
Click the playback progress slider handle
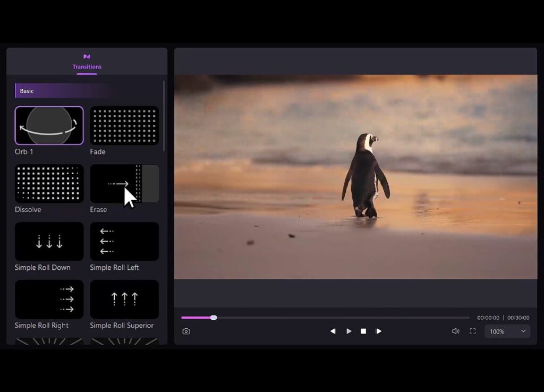click(214, 318)
